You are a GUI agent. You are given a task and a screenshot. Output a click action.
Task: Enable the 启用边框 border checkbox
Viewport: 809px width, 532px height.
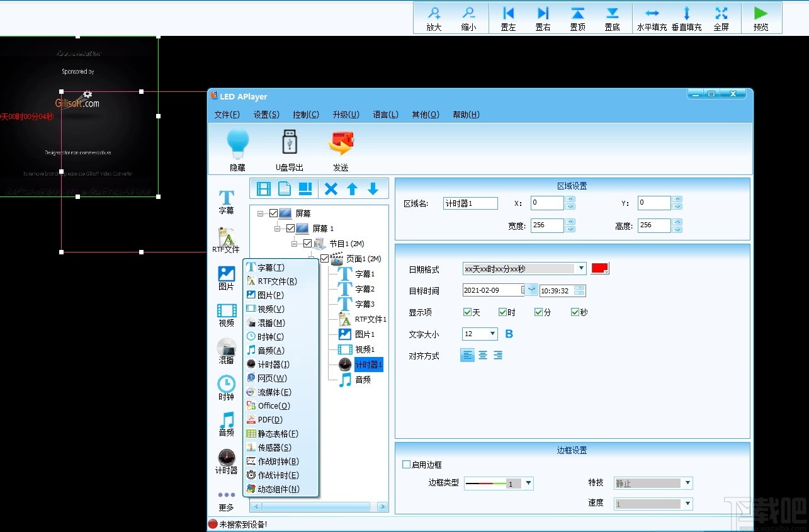click(405, 464)
